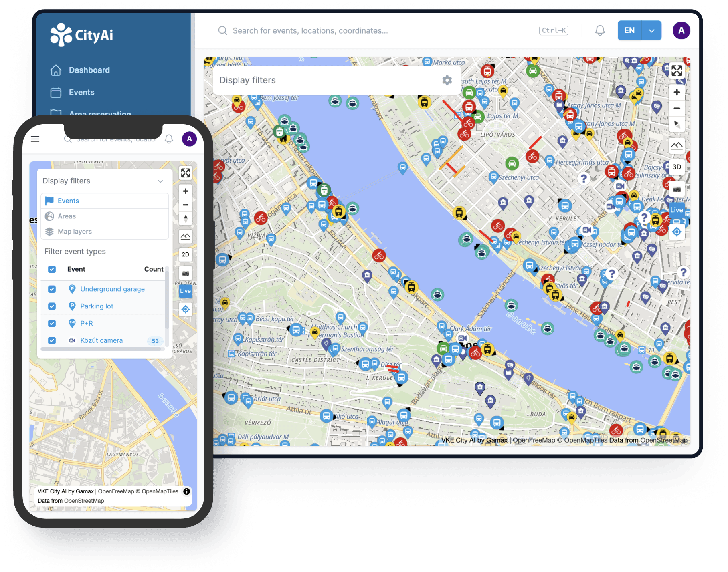The width and height of the screenshot is (728, 572).
Task: Select the Map layers tab in phone filters
Action: (x=105, y=232)
